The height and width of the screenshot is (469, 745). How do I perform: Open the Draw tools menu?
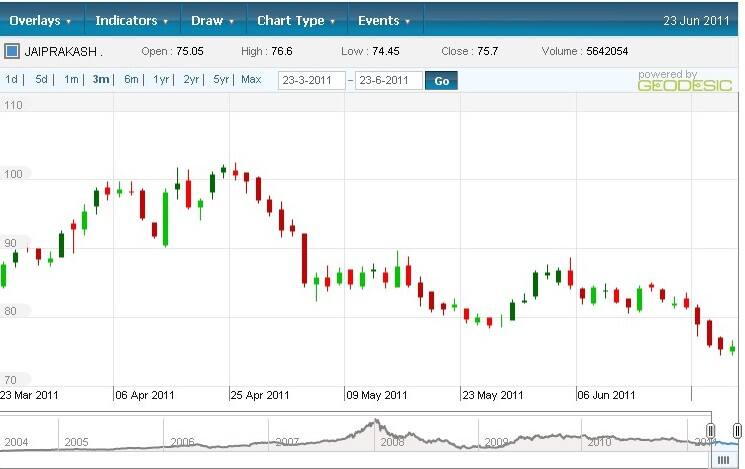pos(212,20)
